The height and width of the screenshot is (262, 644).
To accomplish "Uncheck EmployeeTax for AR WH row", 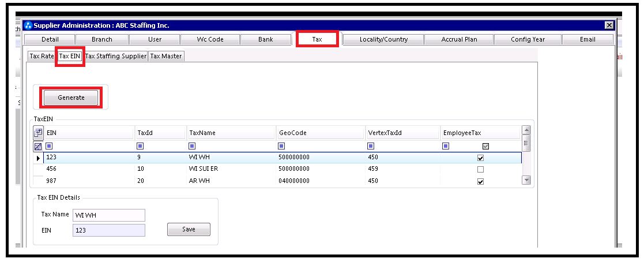I will click(x=480, y=181).
